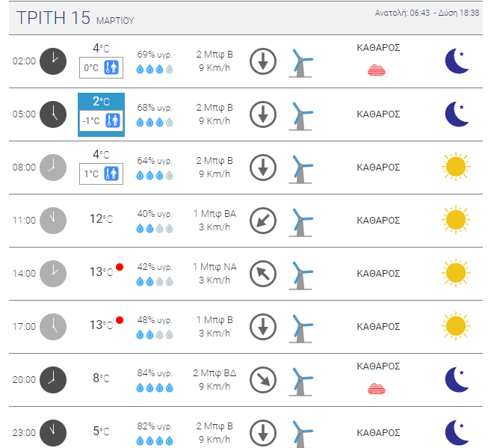Click the red dot next to 13°C at 14:00
The image size is (494, 448).
point(120,267)
